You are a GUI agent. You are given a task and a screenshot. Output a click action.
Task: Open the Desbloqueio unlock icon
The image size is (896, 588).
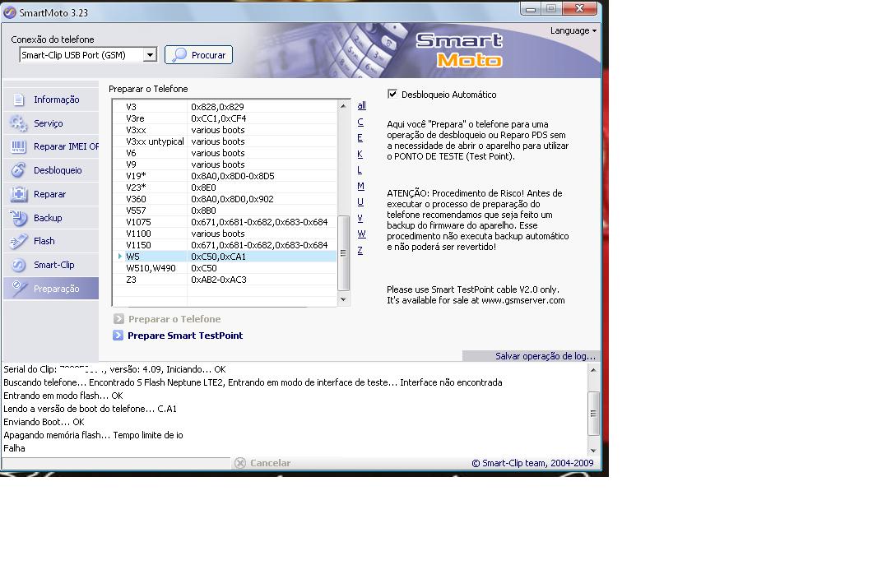[x=19, y=170]
